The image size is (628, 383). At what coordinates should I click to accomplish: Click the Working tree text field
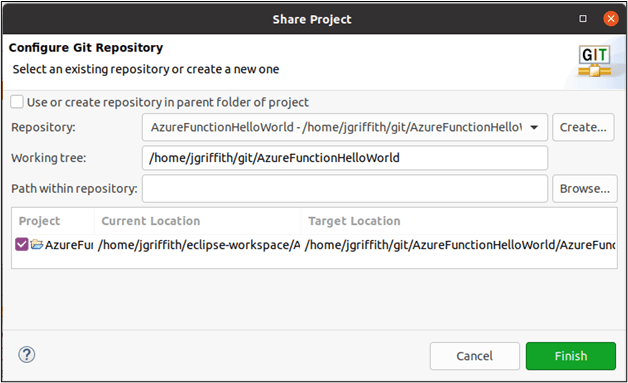[345, 158]
